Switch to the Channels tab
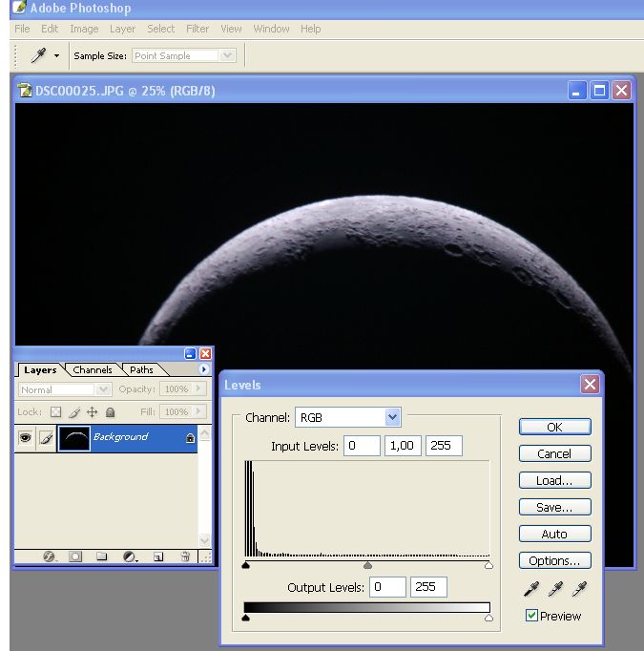 tap(93, 369)
